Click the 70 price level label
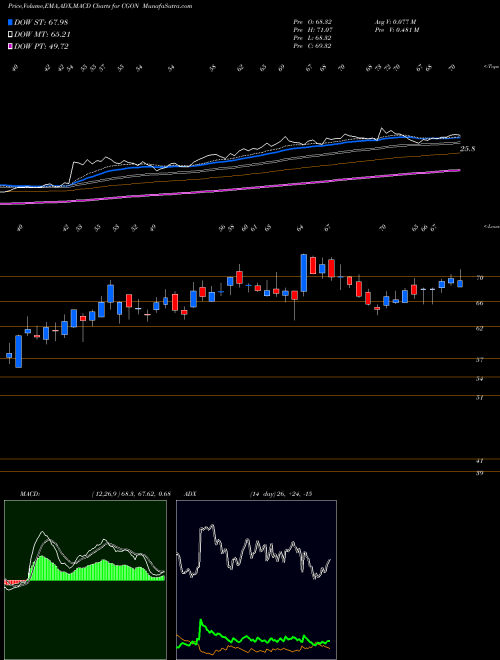The height and width of the screenshot is (660, 500). (x=479, y=278)
